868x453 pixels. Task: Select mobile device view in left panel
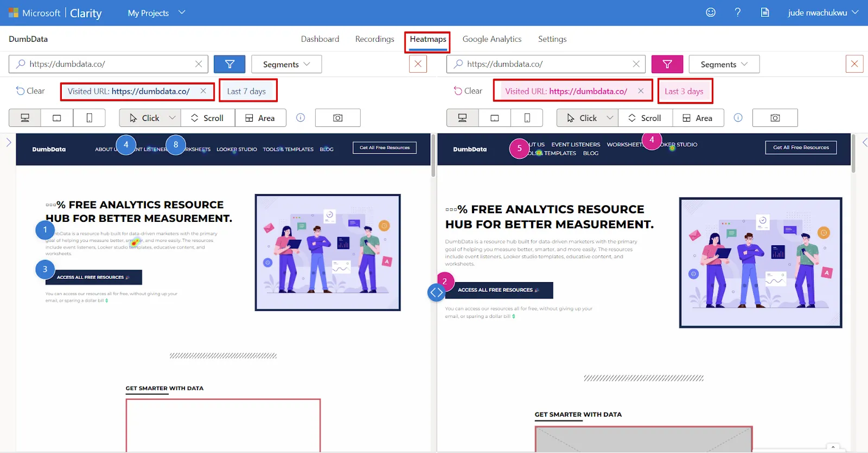tap(90, 118)
